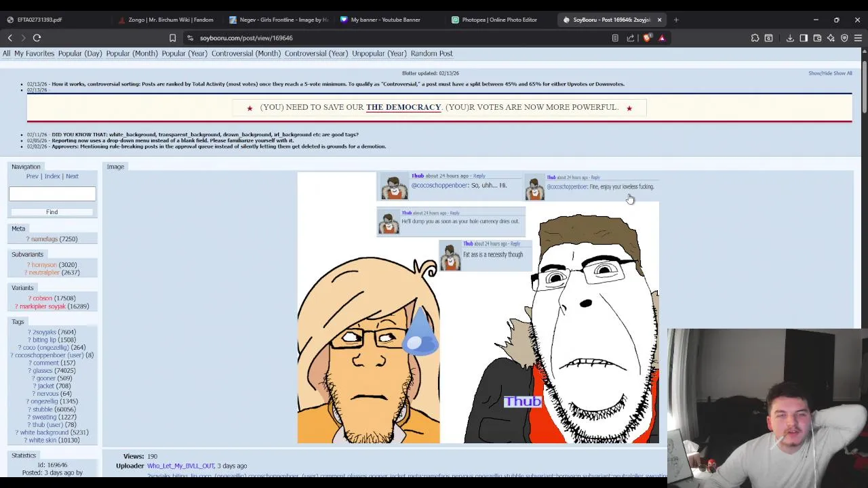Open the All posts menu link
This screenshot has height=488, width=868.
[6, 54]
